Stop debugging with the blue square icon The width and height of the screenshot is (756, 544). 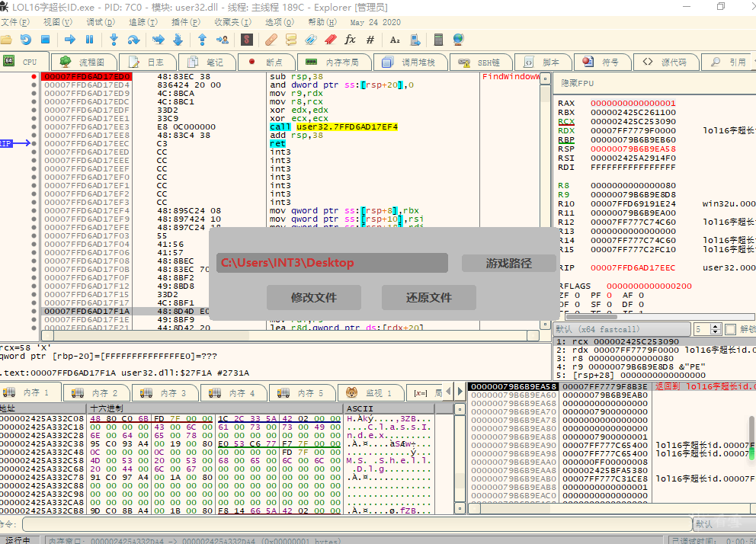click(x=45, y=40)
